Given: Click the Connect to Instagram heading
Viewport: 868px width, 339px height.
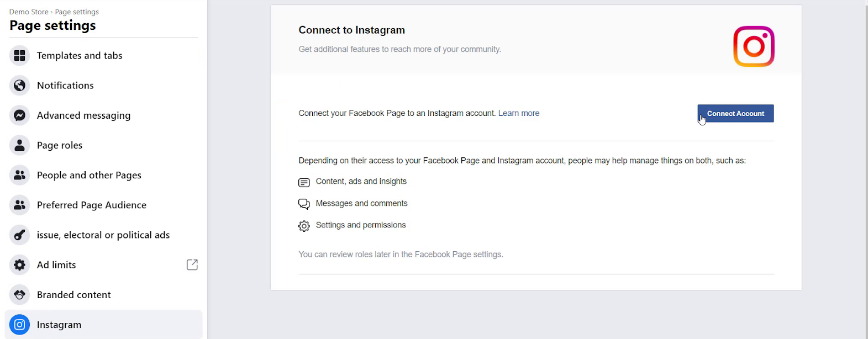Looking at the screenshot, I should coord(352,30).
